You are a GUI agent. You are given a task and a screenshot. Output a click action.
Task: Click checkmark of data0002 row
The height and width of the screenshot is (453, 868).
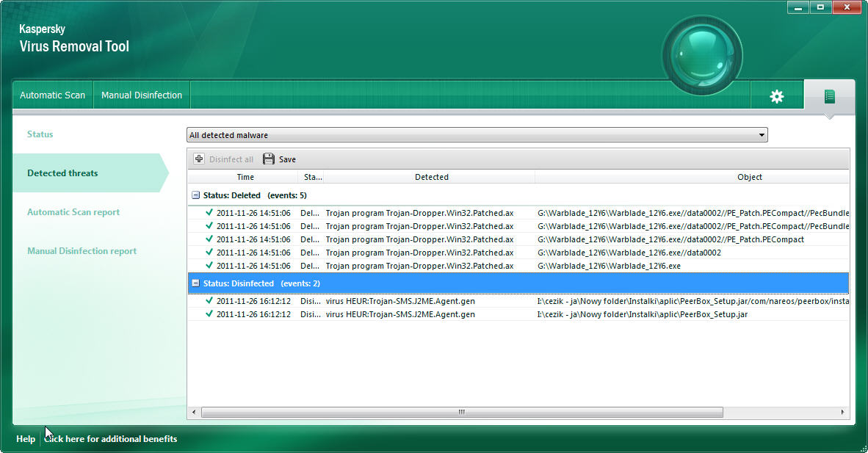point(209,253)
